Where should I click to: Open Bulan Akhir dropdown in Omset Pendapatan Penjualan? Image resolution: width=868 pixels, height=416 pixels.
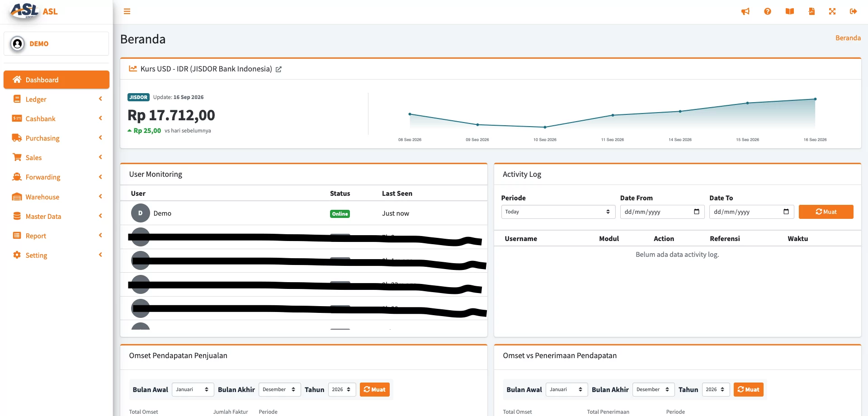click(x=280, y=389)
